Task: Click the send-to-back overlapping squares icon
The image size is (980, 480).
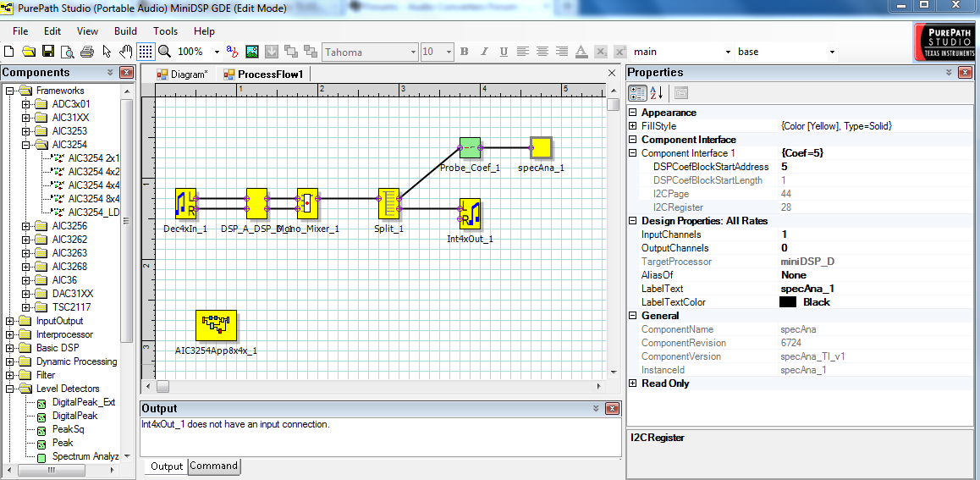Action: 310,52
